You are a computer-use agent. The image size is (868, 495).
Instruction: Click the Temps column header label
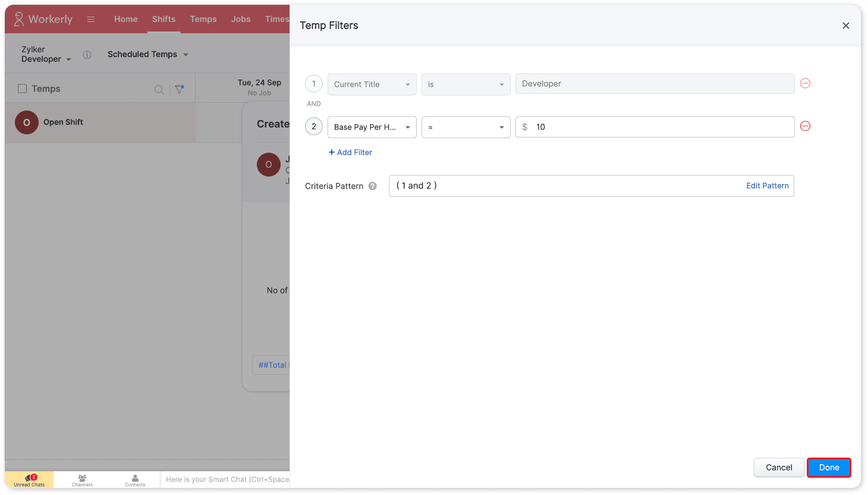[46, 89]
